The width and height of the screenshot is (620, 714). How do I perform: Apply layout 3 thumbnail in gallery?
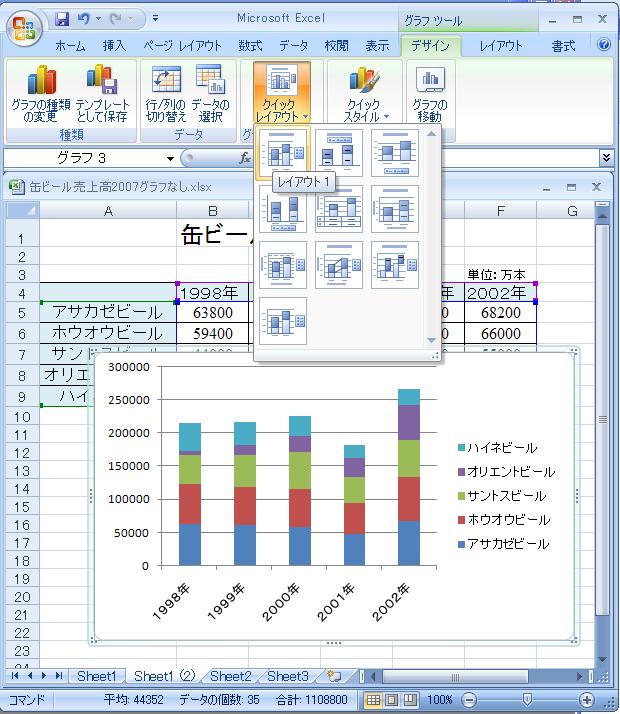395,153
